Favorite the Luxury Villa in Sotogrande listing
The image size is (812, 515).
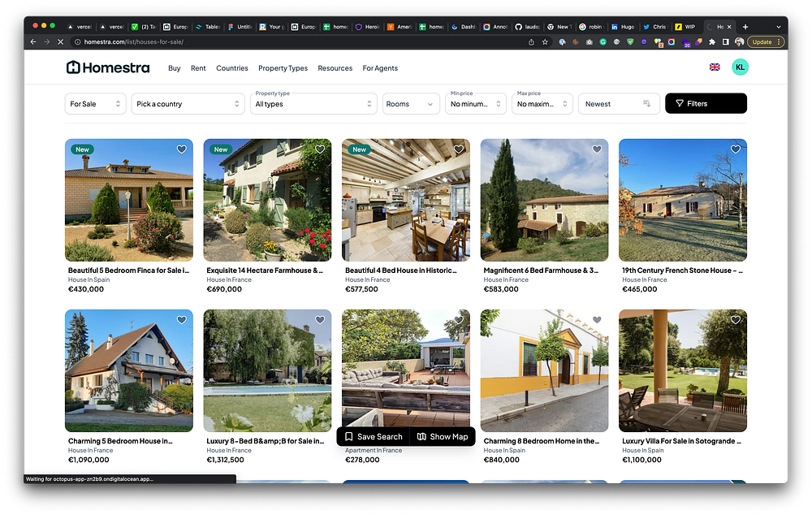tap(736, 320)
